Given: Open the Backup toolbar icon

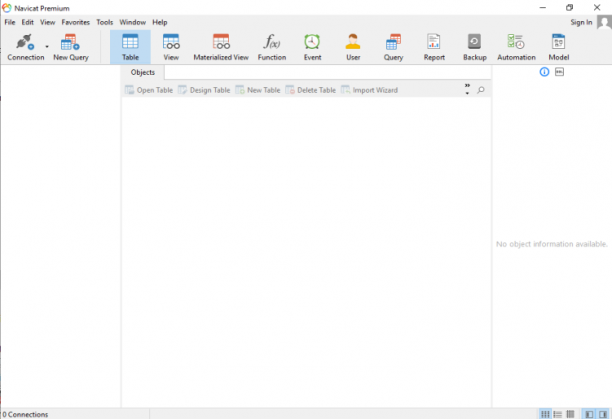Looking at the screenshot, I should click(475, 47).
